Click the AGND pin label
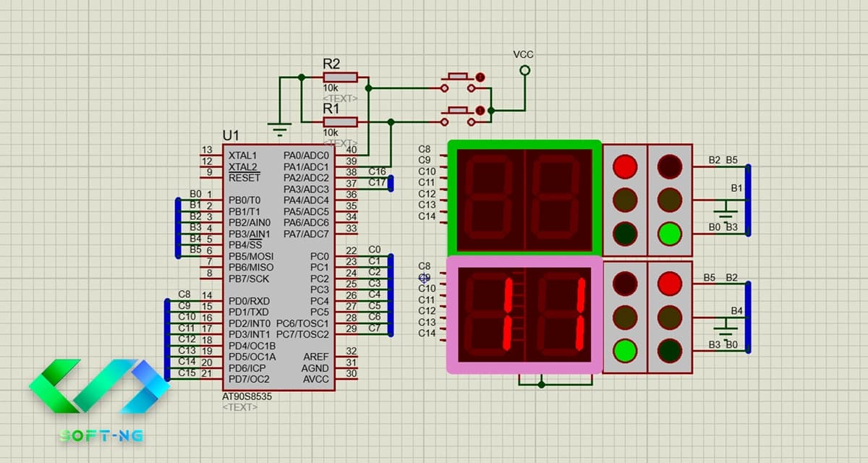The width and height of the screenshot is (868, 463). [x=315, y=368]
